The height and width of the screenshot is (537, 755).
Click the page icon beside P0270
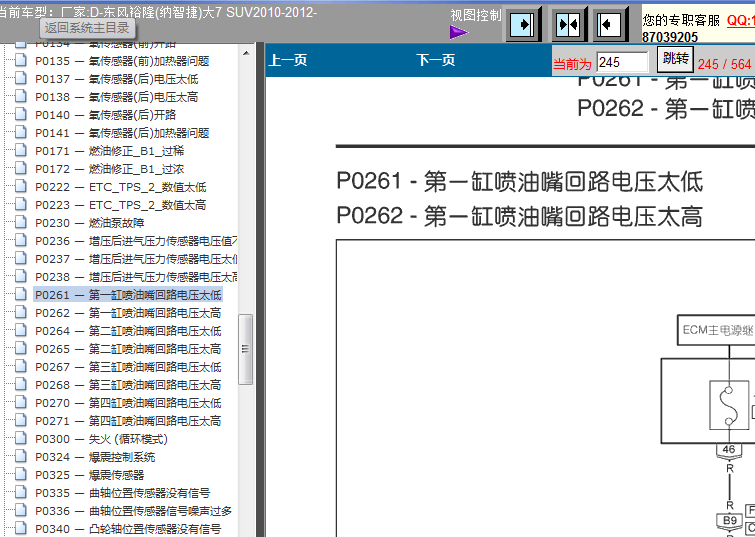coord(21,402)
